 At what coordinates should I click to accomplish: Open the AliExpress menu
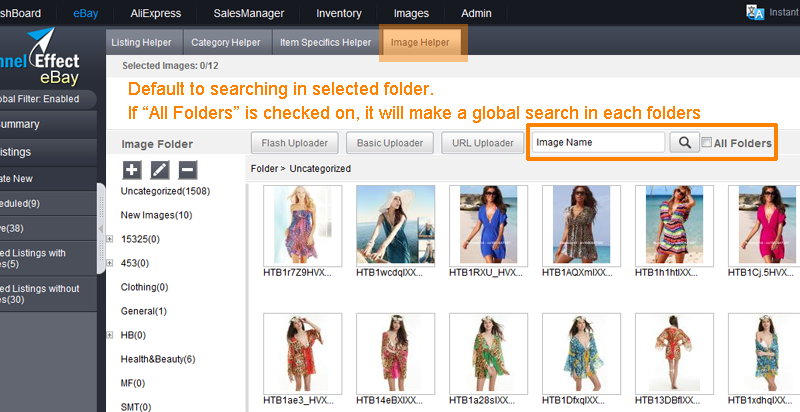[x=156, y=13]
